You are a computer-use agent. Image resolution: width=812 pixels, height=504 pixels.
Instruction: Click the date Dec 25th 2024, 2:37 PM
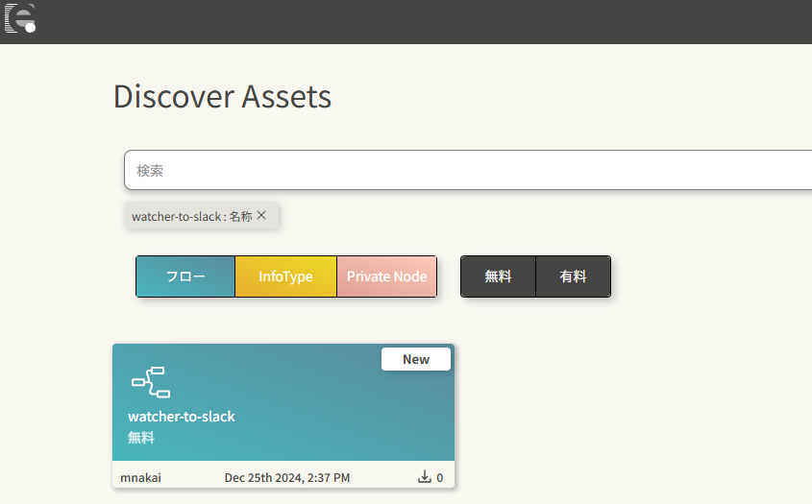[x=287, y=478]
